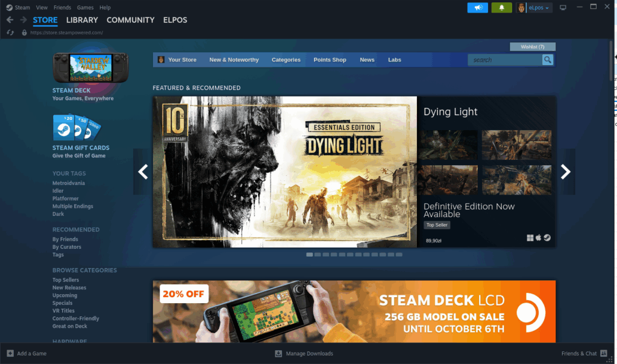Click the Steam Deck Stardew Valley image
This screenshot has width=617, height=364.
[x=91, y=67]
